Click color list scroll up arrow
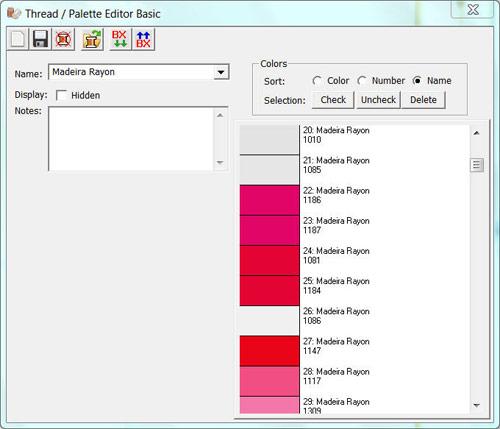Viewport: 500px width, 429px height. [x=477, y=133]
